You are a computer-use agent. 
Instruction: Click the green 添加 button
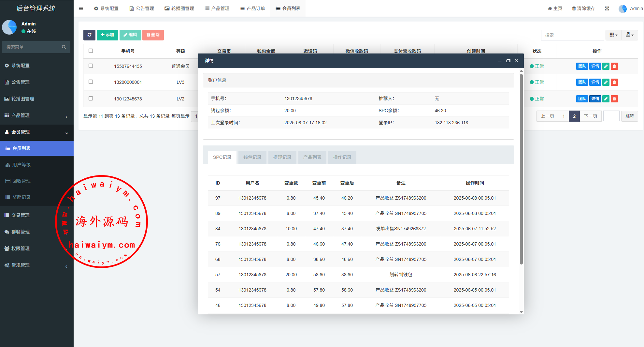(107, 35)
